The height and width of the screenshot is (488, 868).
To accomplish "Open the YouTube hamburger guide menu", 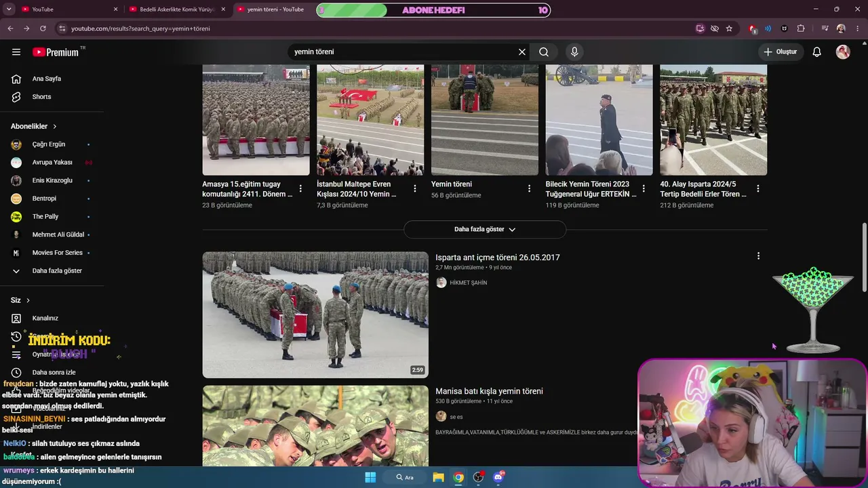I will (x=16, y=52).
